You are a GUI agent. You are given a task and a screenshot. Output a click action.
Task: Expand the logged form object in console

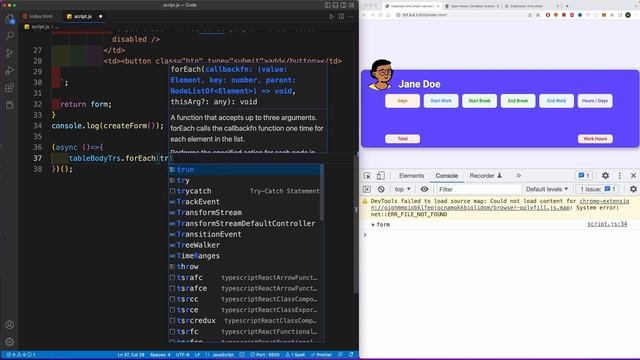[x=373, y=225]
